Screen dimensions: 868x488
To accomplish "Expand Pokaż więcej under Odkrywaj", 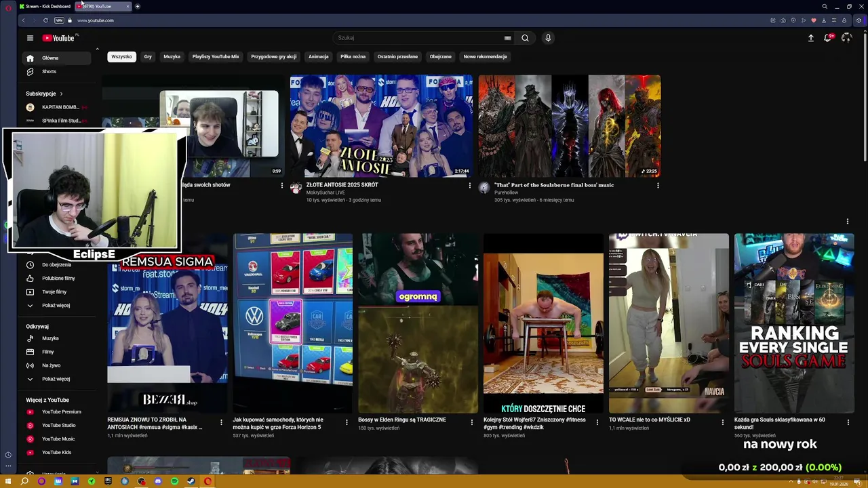I will [x=57, y=379].
